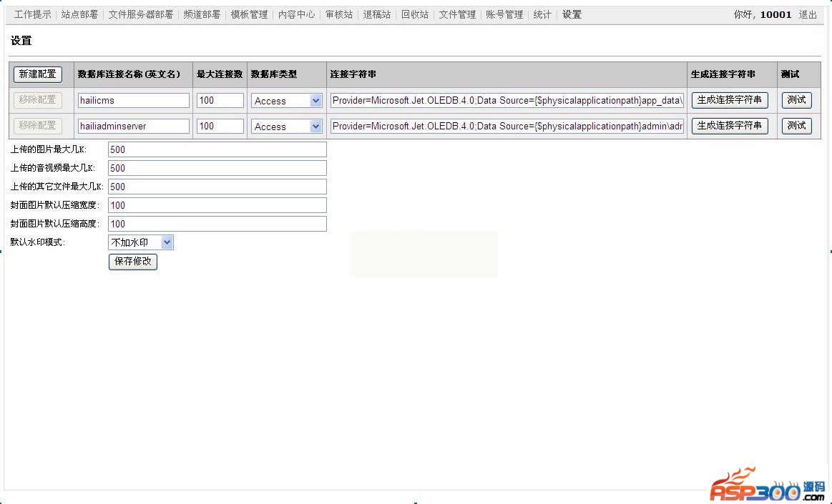Click the 数据库连接名称 column header

(129, 74)
